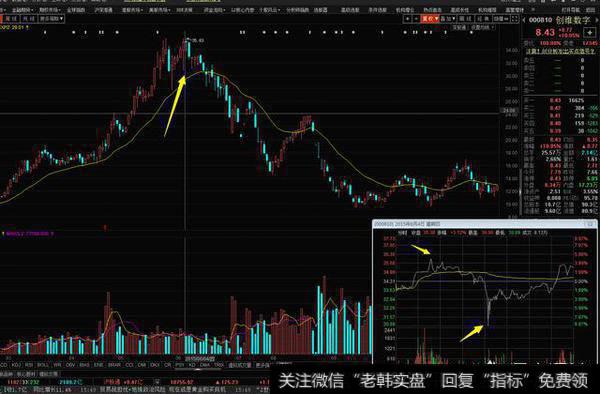
Task: Go to next stock with right arrow
Action: coord(596,20)
